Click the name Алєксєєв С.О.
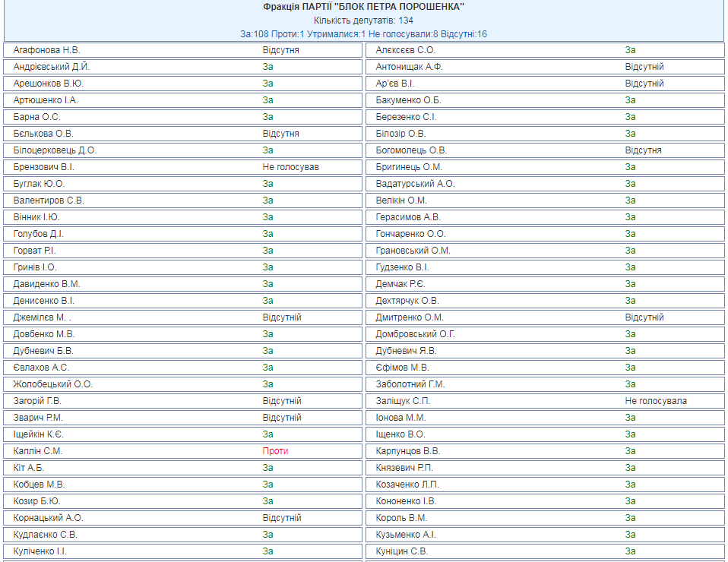 click(x=405, y=50)
